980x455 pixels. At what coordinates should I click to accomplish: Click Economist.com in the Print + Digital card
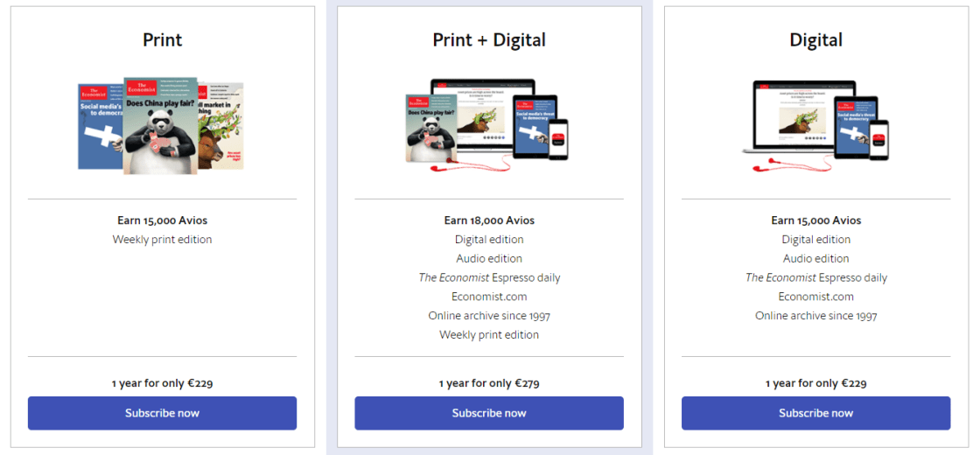click(489, 297)
